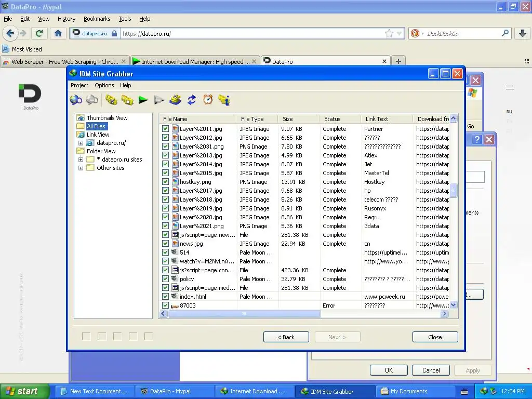This screenshot has width=532, height=399.
Task: Click the DataPro logo on webpage
Action: 30,96
